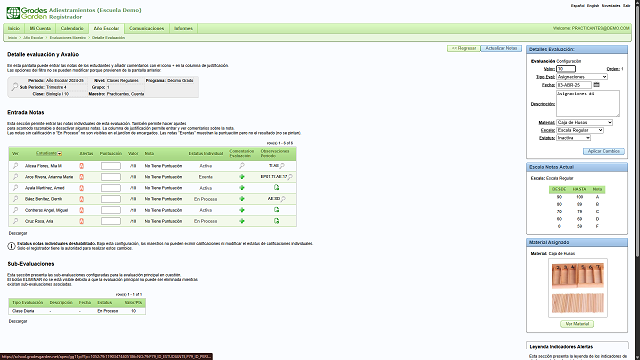Click red alert icon for Báez Benítez
Screen dimensions: 640x360
click(x=81, y=199)
